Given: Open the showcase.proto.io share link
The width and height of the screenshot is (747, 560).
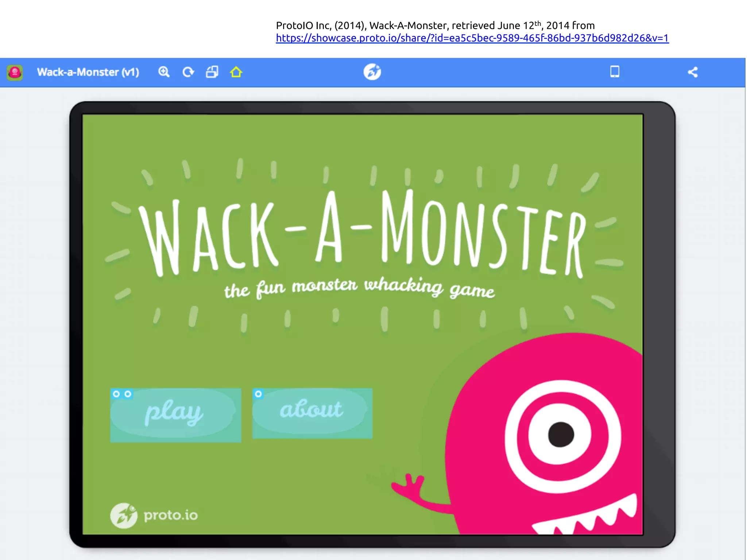Looking at the screenshot, I should [x=472, y=38].
